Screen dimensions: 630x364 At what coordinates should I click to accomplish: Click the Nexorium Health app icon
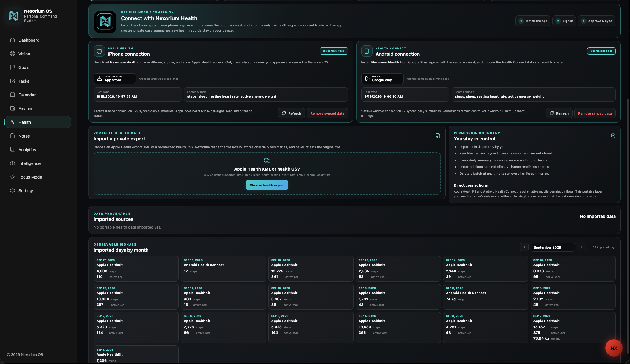click(x=105, y=22)
